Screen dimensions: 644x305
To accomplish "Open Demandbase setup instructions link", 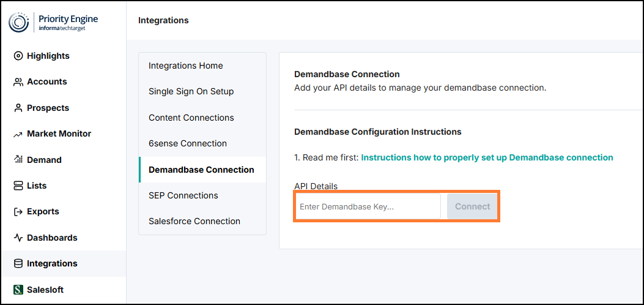I will 487,157.
